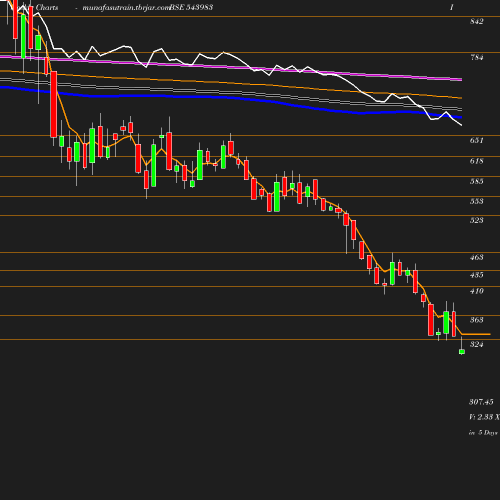
Task: Select the 435 price level label
Action: point(476,275)
